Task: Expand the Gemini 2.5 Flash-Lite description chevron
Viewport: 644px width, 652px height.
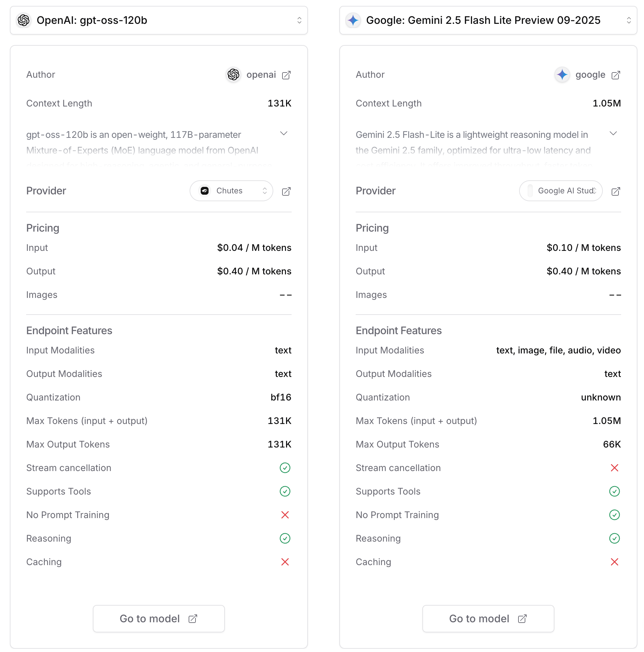Action: [613, 134]
